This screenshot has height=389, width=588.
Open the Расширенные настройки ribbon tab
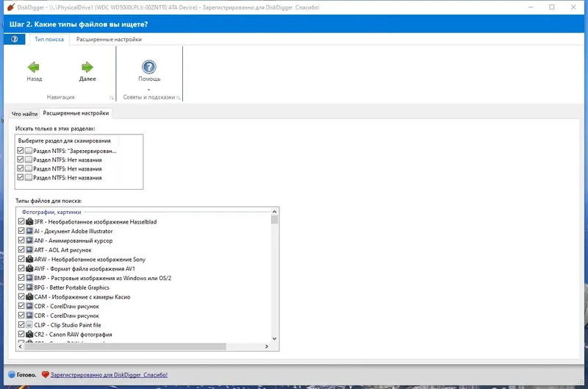pos(109,39)
